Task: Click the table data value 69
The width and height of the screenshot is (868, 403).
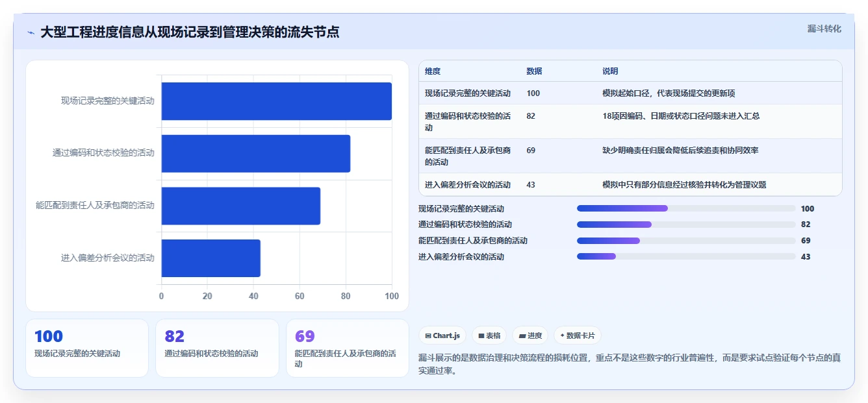Action: click(x=531, y=151)
